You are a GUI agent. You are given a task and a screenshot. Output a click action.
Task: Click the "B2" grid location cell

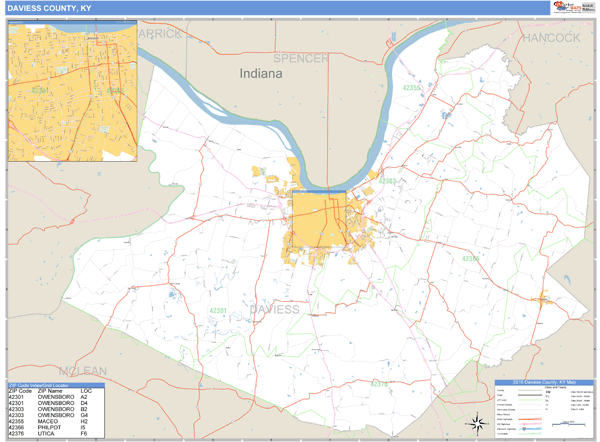pyautogui.click(x=84, y=409)
